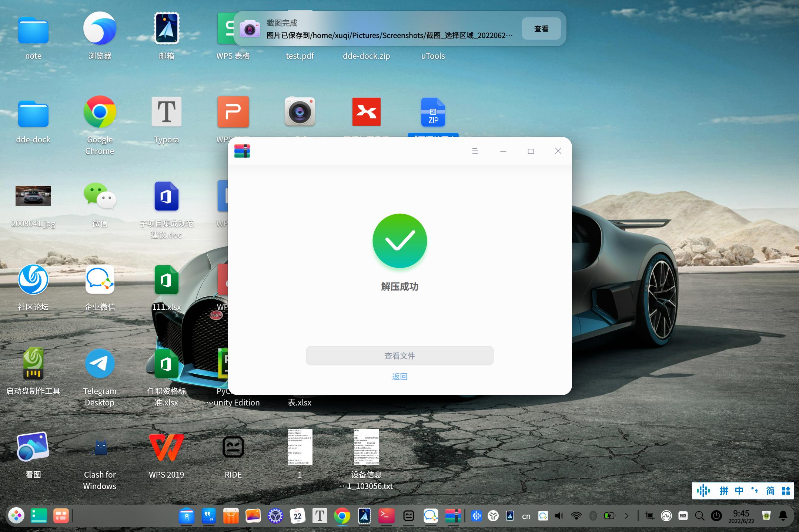The height and width of the screenshot is (532, 799).
Task: Toggle the punctuation mode in input bar
Action: click(755, 491)
